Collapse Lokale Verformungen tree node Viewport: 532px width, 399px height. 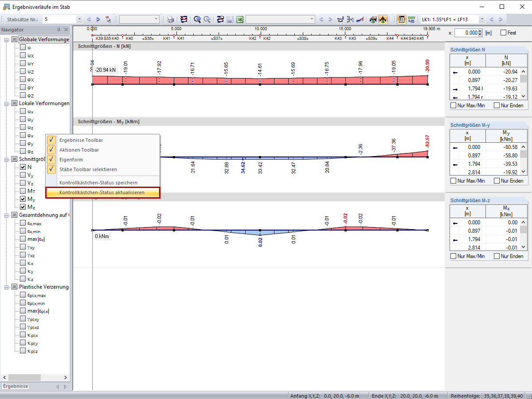tap(7, 103)
